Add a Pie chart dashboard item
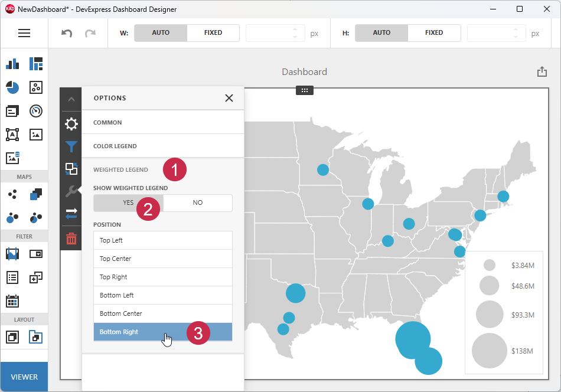 12,87
